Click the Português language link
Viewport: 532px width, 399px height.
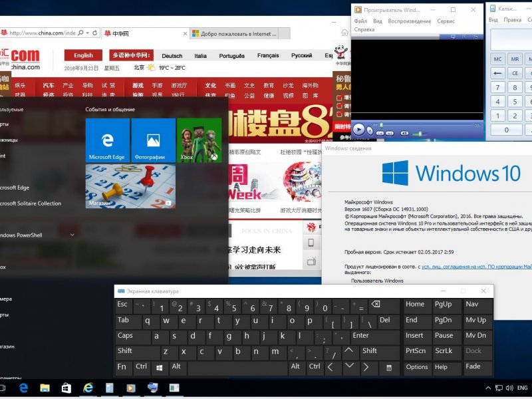[231, 56]
